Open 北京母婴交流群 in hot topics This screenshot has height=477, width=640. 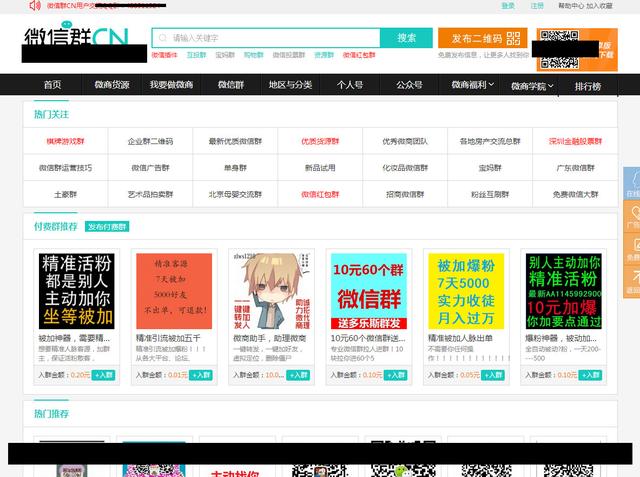[235, 194]
